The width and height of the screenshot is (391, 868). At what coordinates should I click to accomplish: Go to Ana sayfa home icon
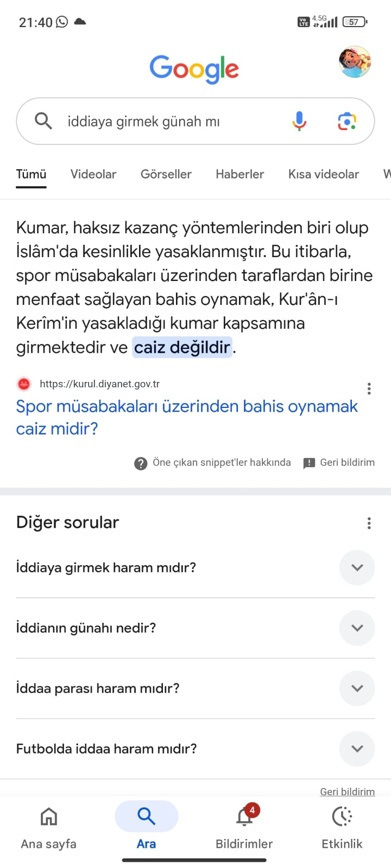point(49,817)
